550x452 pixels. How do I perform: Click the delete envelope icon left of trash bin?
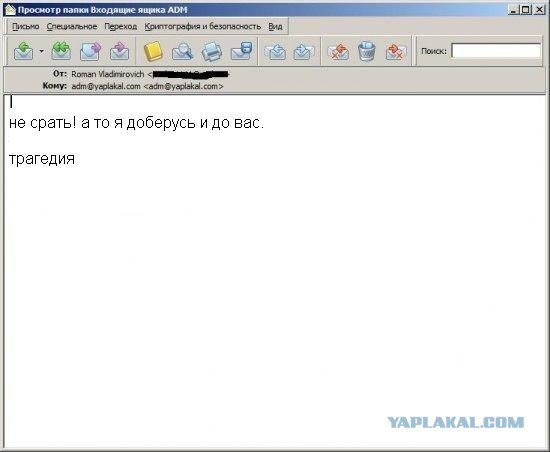[x=338, y=51]
